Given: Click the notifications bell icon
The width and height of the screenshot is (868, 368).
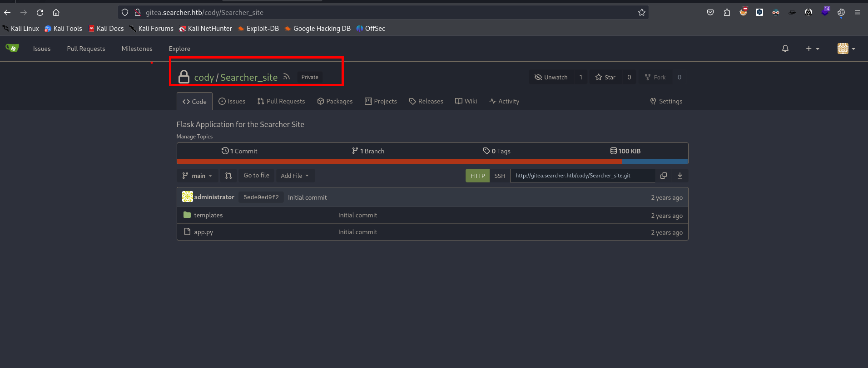Looking at the screenshot, I should 785,49.
